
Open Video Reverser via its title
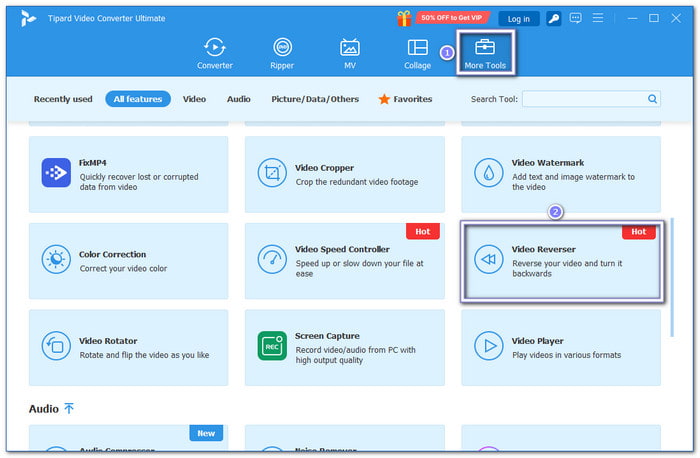(x=543, y=249)
